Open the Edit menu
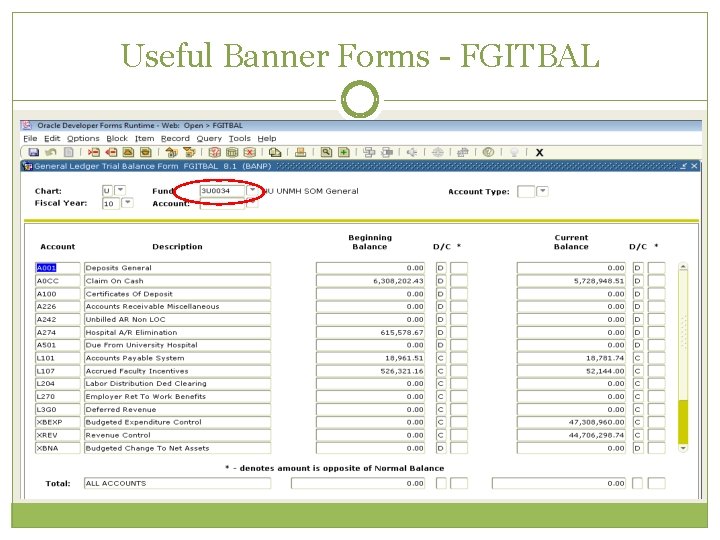 [52, 138]
